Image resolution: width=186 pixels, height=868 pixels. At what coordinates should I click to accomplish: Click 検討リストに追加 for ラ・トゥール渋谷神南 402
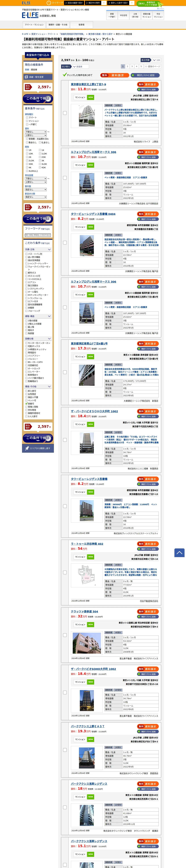tap(148, 549)
